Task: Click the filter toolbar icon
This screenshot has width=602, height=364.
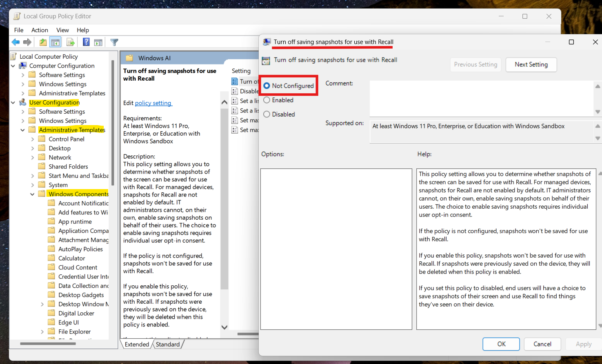Action: pos(114,42)
